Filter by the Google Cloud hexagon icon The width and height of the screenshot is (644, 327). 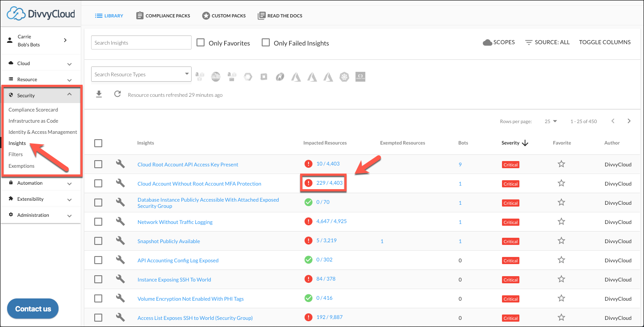point(248,77)
